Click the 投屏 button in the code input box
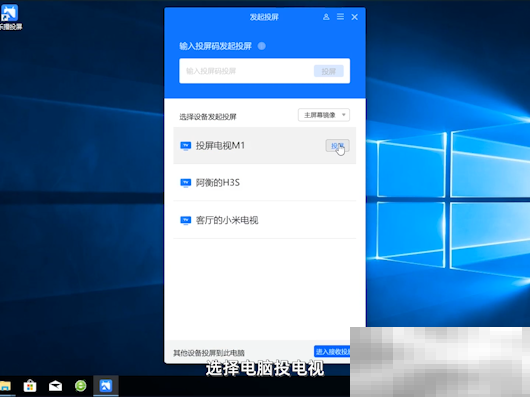This screenshot has height=397, width=530. coord(329,71)
